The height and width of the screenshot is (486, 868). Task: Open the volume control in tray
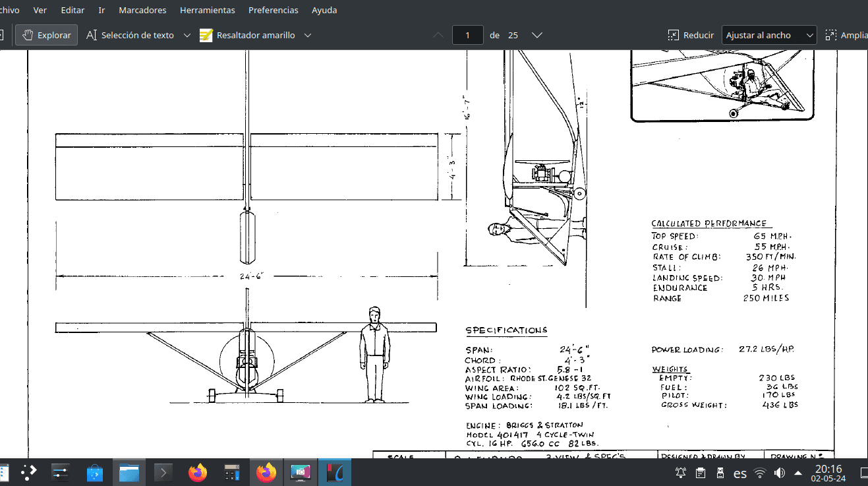780,473
